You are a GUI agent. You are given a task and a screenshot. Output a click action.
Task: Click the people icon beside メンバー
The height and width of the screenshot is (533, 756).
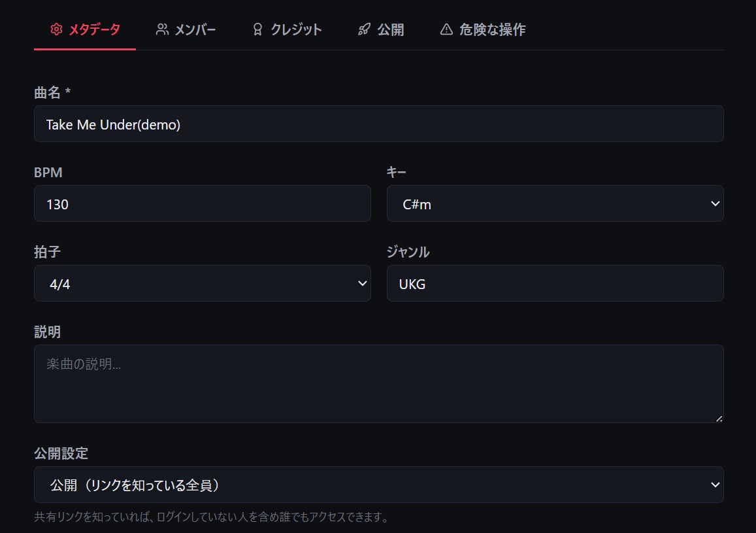pyautogui.click(x=162, y=29)
